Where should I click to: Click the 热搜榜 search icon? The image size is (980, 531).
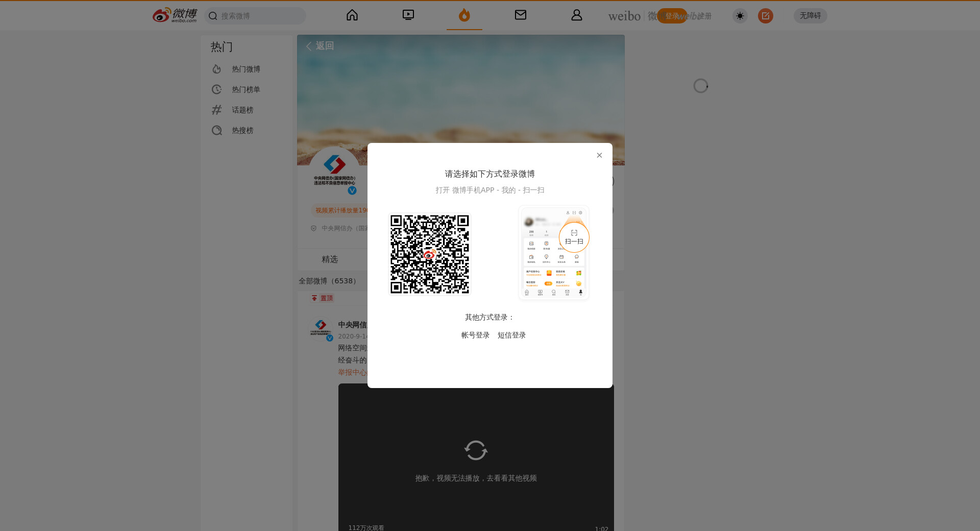tap(217, 130)
